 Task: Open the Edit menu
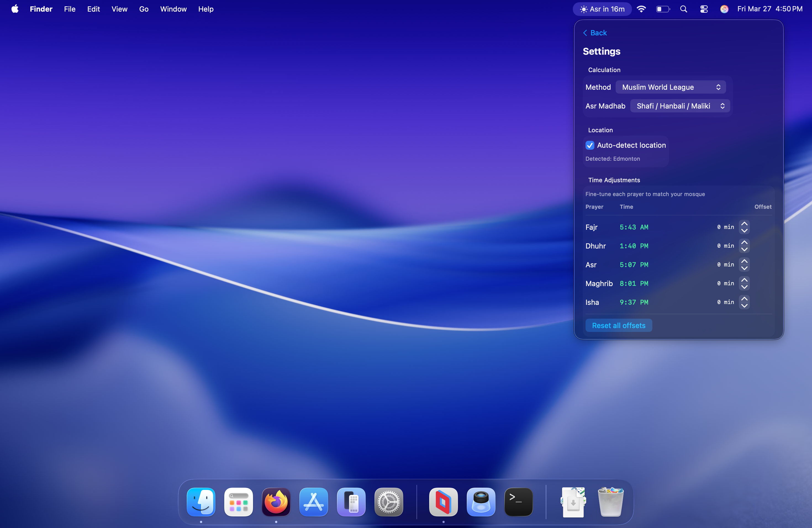93,9
